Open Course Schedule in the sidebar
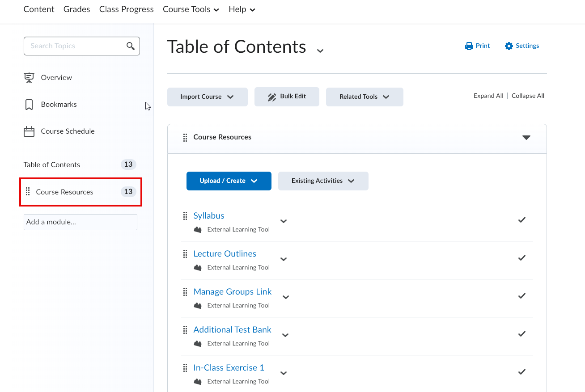 (68, 131)
